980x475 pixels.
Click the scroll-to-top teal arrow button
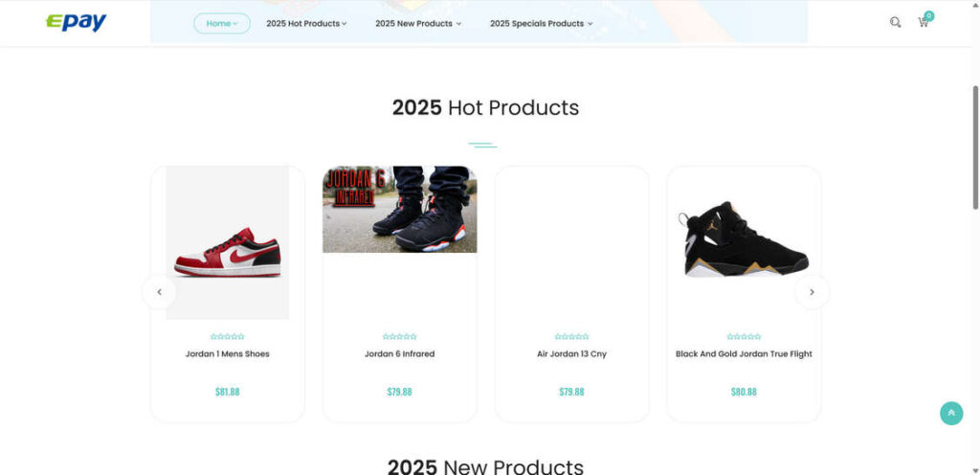point(951,413)
